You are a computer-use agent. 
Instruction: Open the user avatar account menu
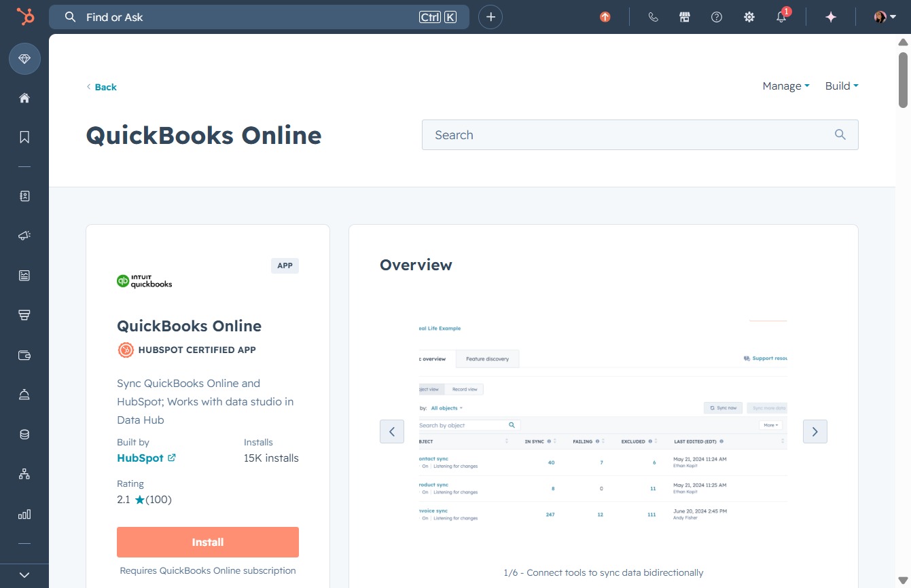pyautogui.click(x=885, y=17)
